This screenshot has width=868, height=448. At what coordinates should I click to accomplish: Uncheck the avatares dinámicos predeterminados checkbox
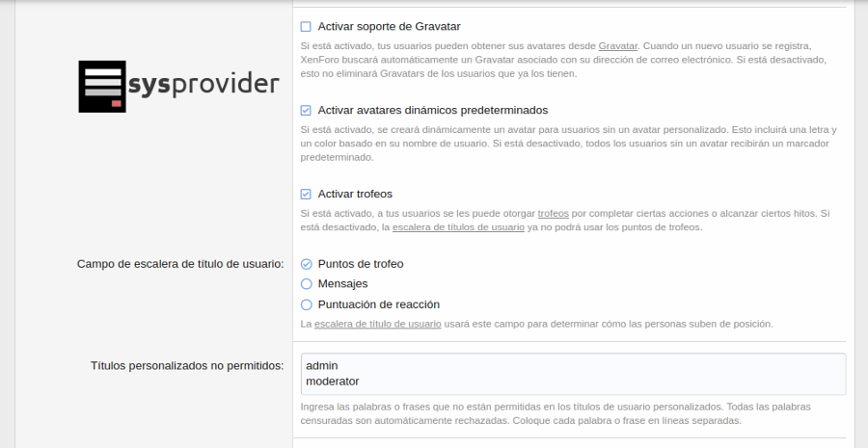click(306, 110)
